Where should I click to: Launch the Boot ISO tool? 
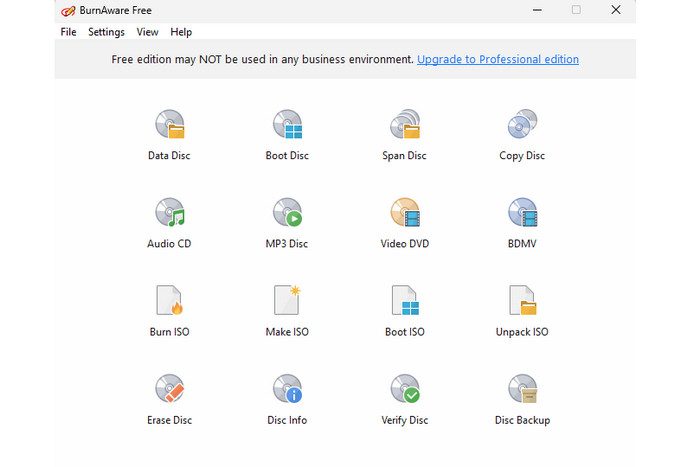404,301
